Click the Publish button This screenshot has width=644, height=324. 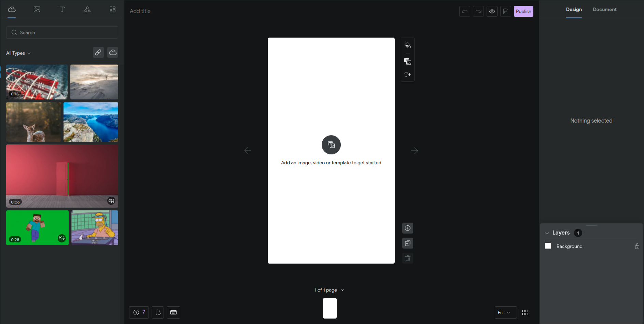pos(523,11)
